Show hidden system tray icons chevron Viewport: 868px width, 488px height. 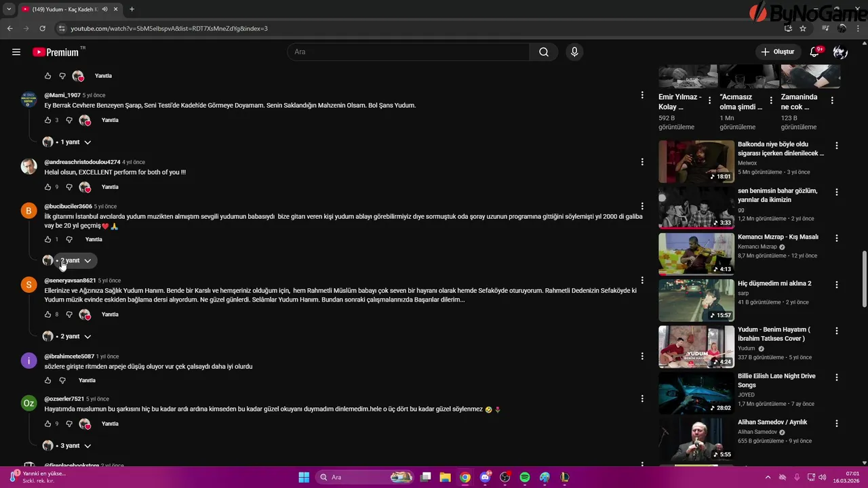point(768,477)
